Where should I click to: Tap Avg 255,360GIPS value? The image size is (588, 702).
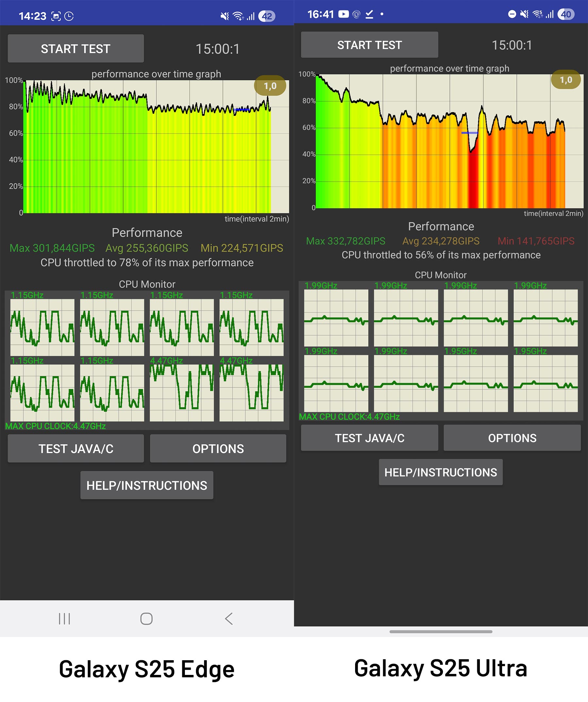[147, 248]
